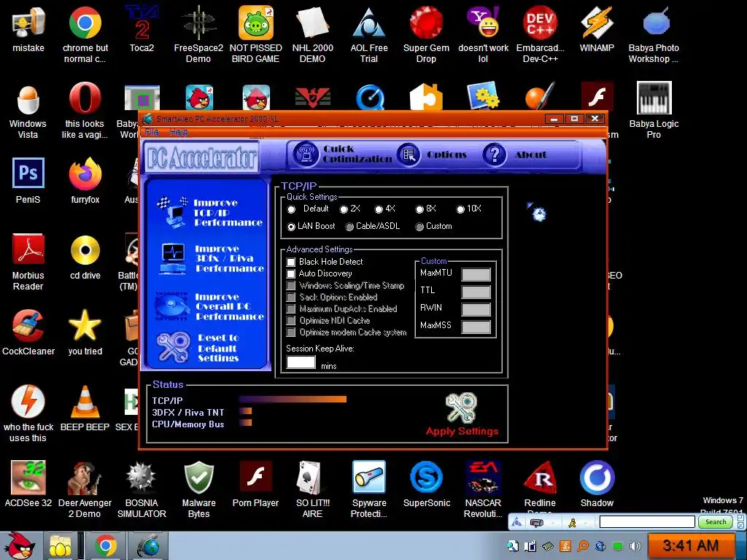
Task: Click the Apply Settings tools icon
Action: [461, 408]
